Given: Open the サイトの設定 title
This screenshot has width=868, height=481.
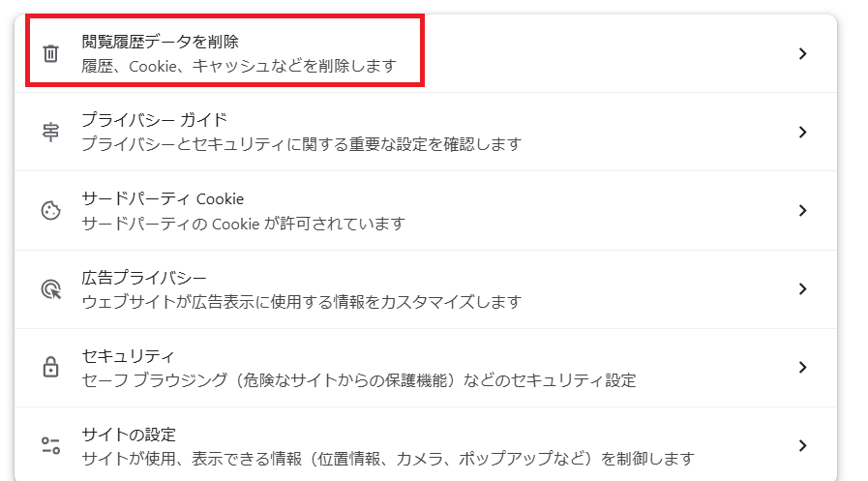Looking at the screenshot, I should coord(129,435).
